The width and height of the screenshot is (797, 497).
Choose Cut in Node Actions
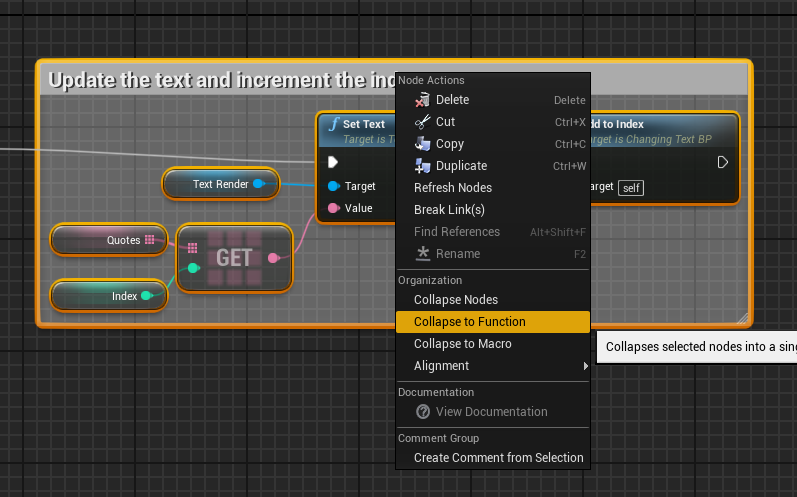[493, 122]
